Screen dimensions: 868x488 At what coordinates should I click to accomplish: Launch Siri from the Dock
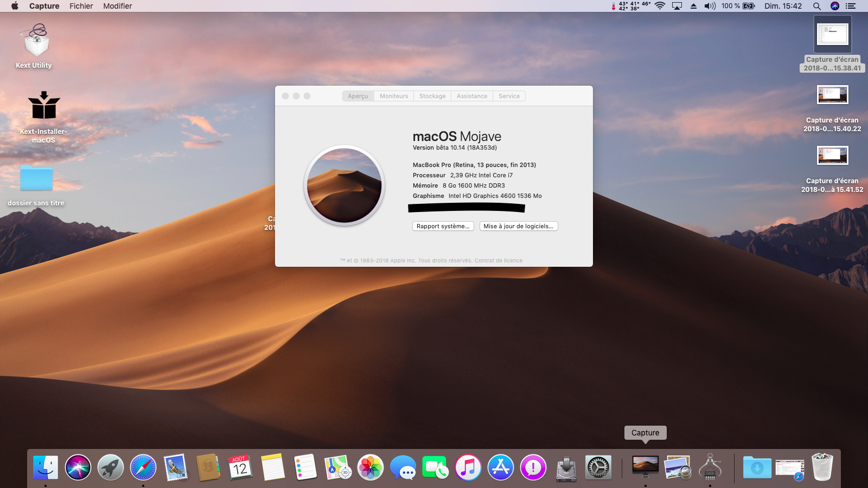78,467
